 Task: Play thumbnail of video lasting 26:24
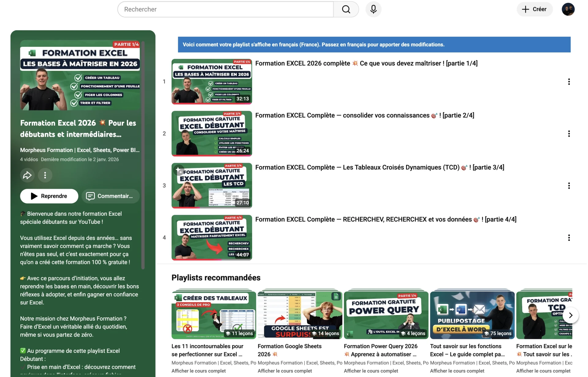point(212,134)
